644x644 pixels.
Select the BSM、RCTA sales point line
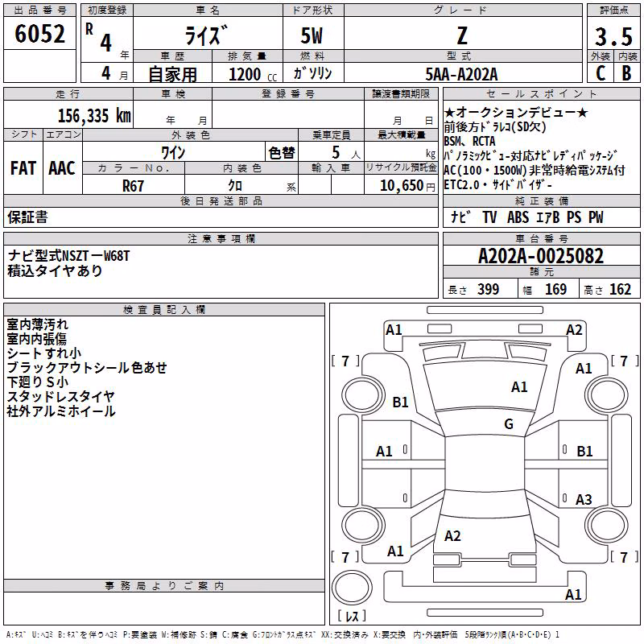[x=470, y=142]
